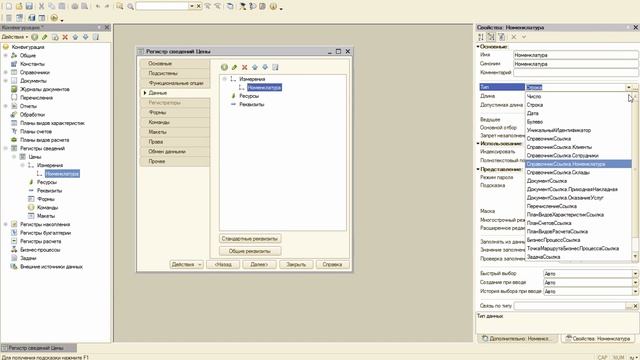640x360 pixels.
Task: Click Move up arrow in Конфигурация panel toolbar
Action: click(75, 37)
